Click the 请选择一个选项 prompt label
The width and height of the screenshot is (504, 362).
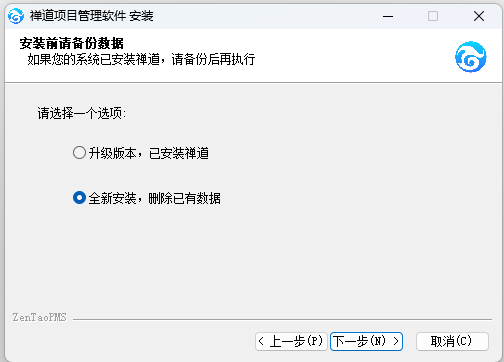81,113
